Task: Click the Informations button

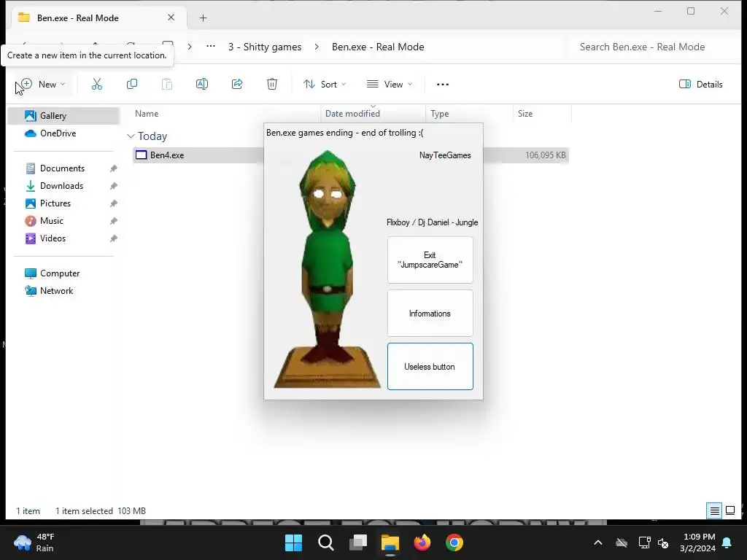Action: pos(430,314)
